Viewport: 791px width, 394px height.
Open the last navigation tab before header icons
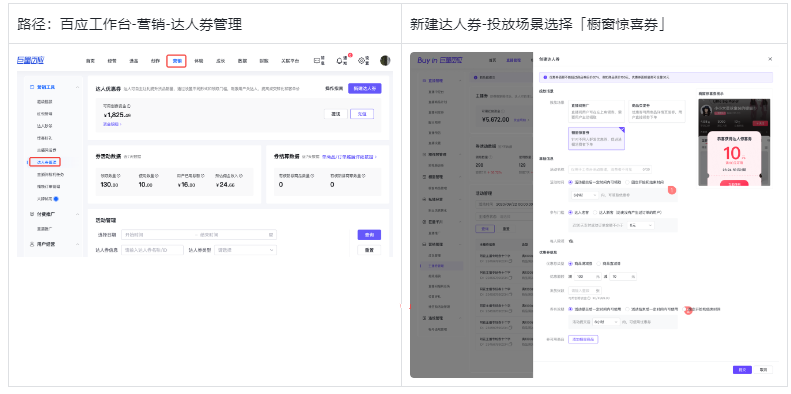click(x=290, y=61)
